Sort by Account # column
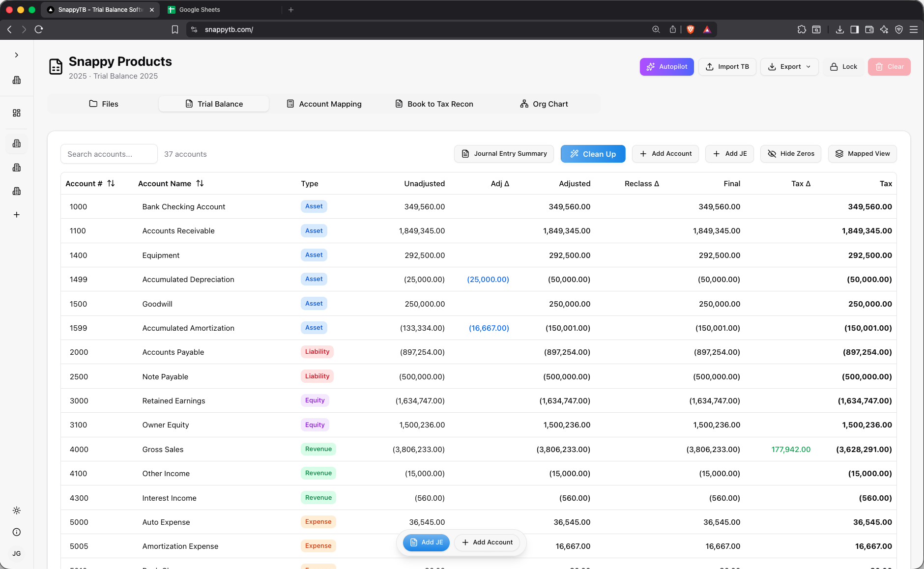 (90, 183)
